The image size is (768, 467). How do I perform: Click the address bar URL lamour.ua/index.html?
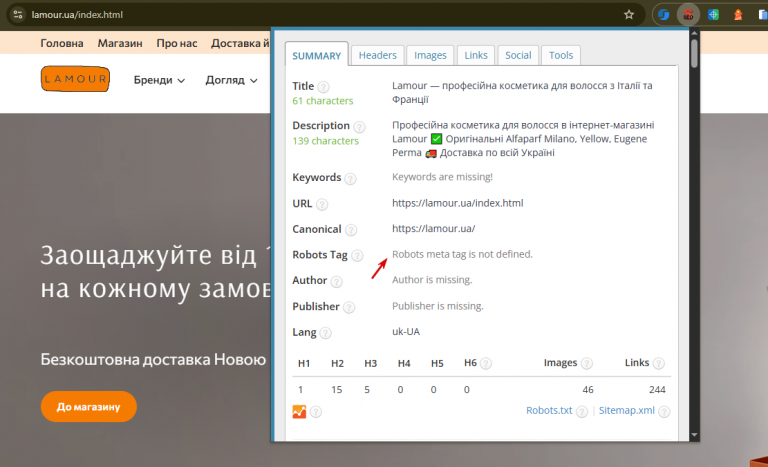(x=77, y=15)
